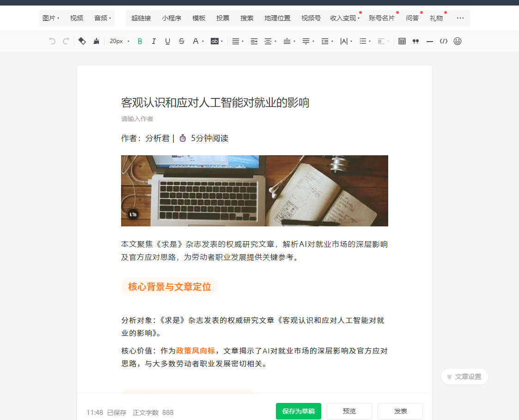Image resolution: width=519 pixels, height=420 pixels.
Task: Insert a horizontal divider line
Action: pyautogui.click(x=430, y=41)
